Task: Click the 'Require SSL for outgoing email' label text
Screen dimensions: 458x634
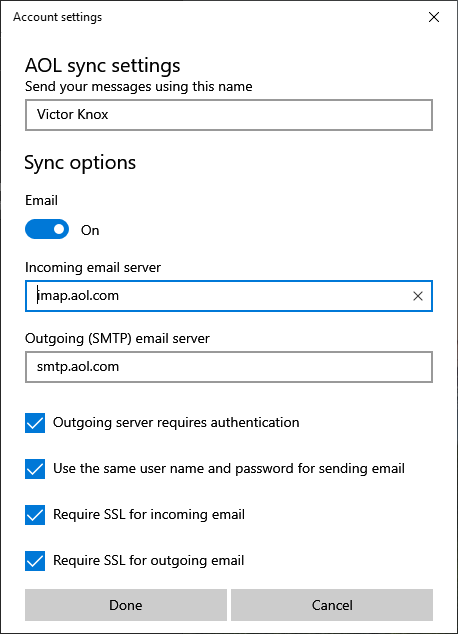Action: click(149, 560)
